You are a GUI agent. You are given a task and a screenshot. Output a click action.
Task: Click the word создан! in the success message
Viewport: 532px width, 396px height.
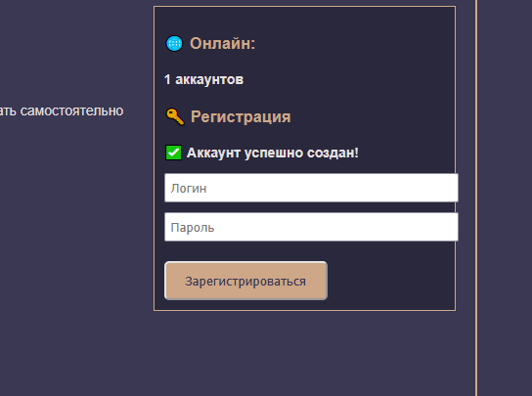click(332, 153)
